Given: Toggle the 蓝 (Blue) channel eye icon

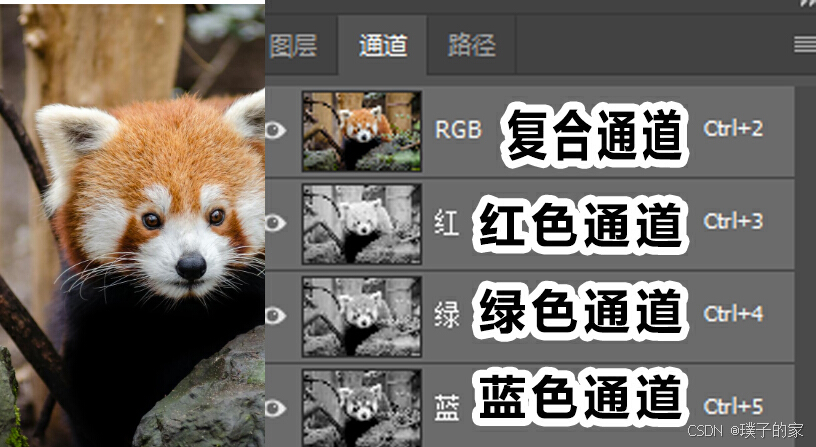Looking at the screenshot, I should 275,408.
